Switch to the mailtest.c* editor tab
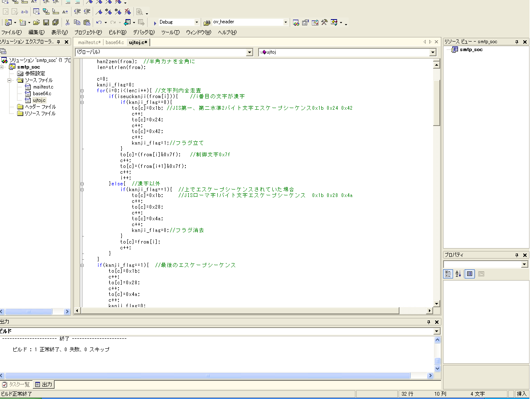The height and width of the screenshot is (399, 532). (x=89, y=42)
